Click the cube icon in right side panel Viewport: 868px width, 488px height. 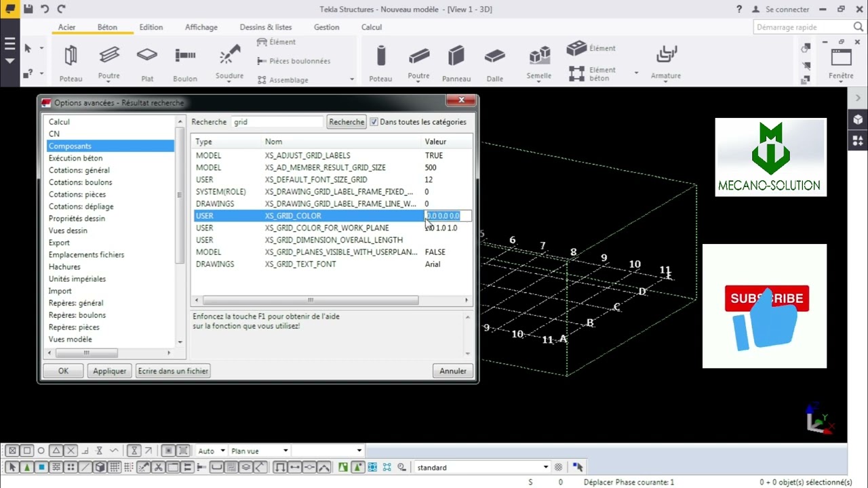point(858,120)
